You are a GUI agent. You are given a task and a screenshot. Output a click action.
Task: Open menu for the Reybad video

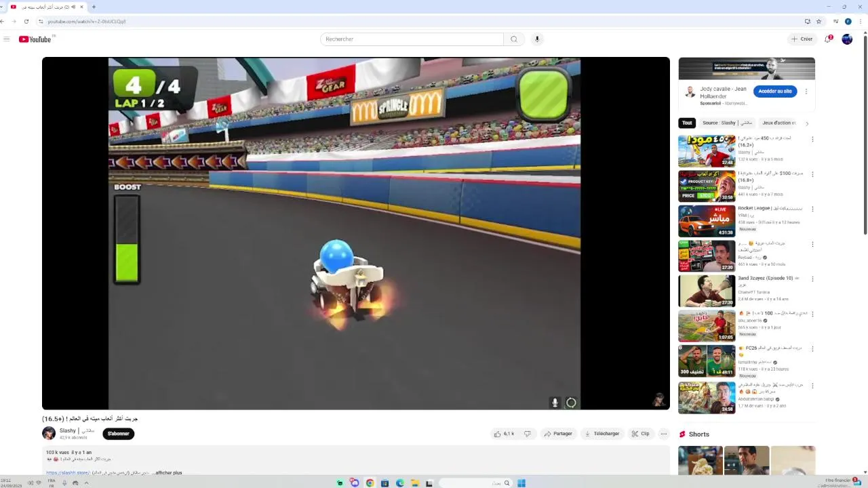click(812, 244)
